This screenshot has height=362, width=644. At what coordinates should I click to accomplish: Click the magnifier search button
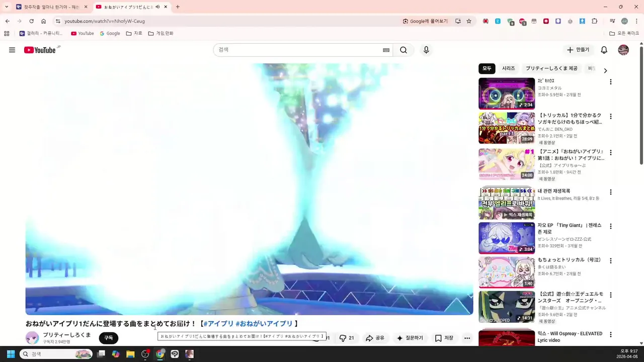[404, 50]
